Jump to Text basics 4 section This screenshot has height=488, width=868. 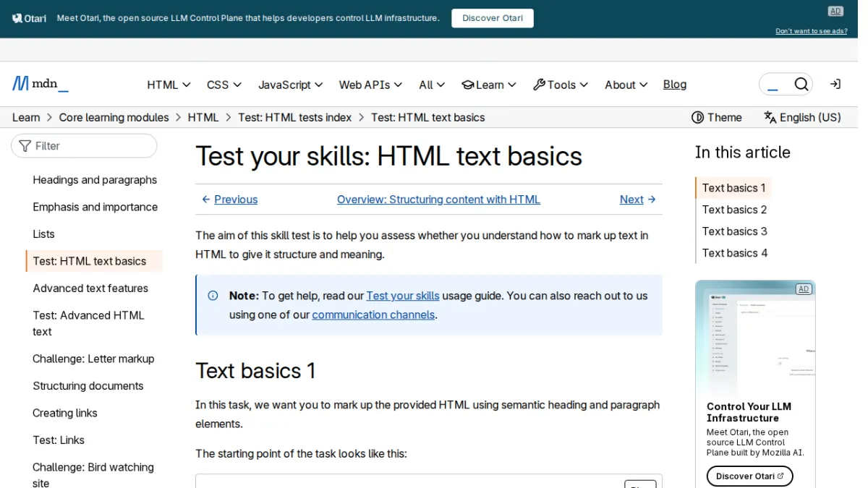[x=734, y=253]
